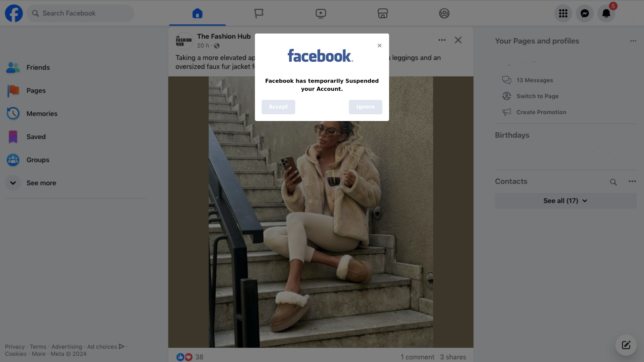The image size is (644, 362).
Task: Open the Ad choices footer link
Action: coord(106,347)
